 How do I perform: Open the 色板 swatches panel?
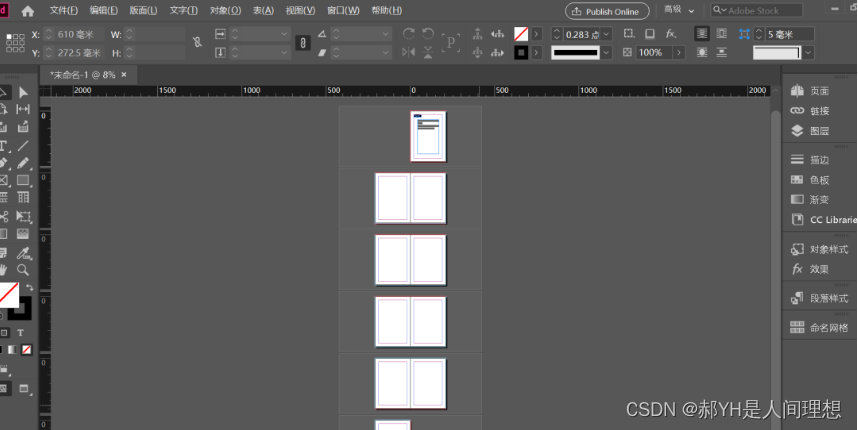coord(810,180)
